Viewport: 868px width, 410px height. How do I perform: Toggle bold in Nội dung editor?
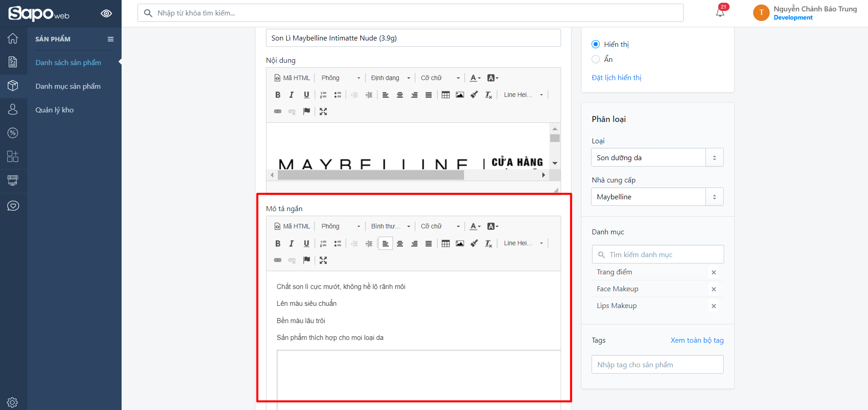pyautogui.click(x=278, y=95)
